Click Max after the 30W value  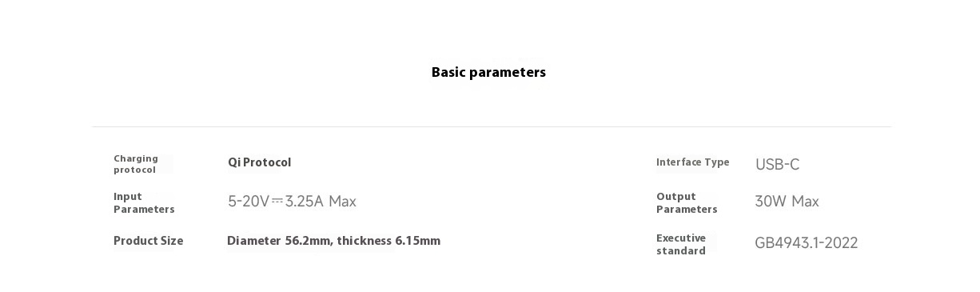click(805, 201)
